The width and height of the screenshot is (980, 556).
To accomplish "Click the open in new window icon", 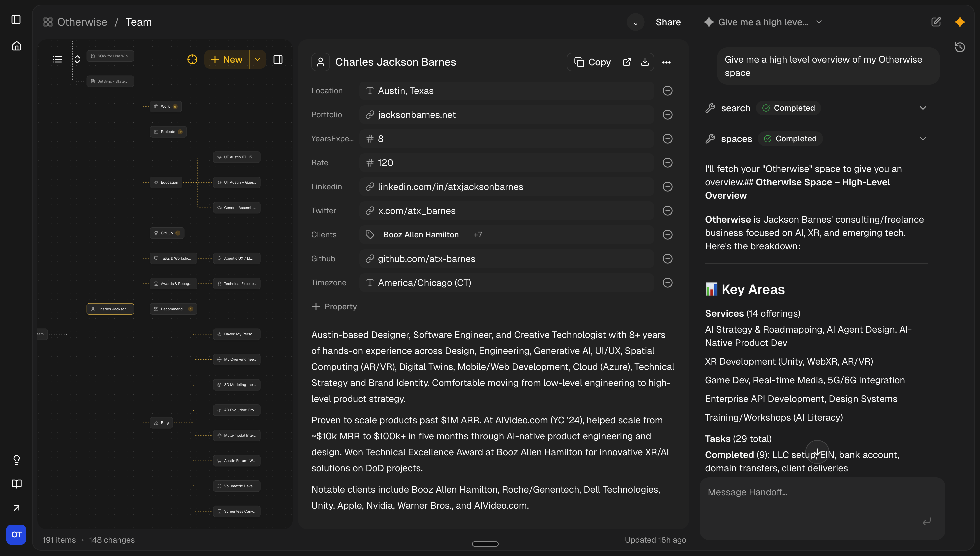I will [626, 62].
